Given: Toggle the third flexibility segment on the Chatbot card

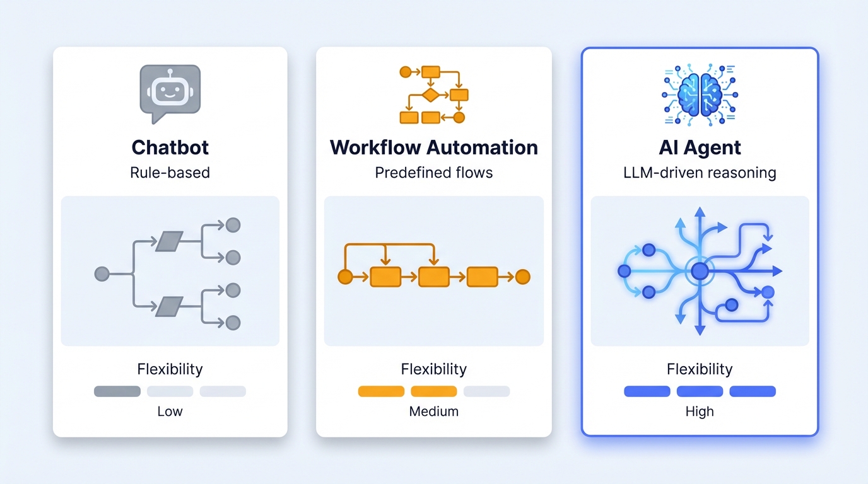Looking at the screenshot, I should point(222,391).
